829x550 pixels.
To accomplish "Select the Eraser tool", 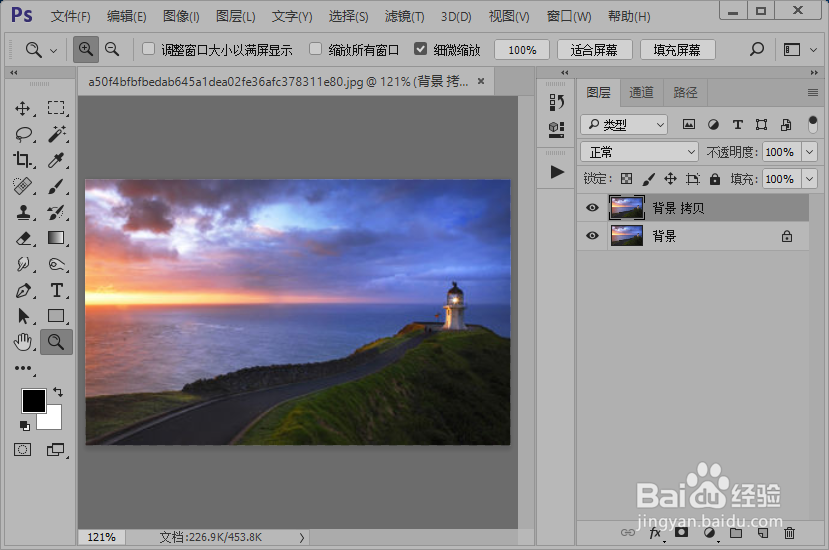I will click(x=23, y=238).
